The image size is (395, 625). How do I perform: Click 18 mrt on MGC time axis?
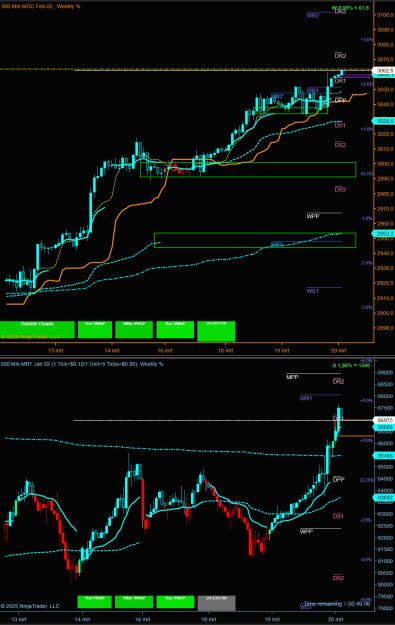point(226,351)
